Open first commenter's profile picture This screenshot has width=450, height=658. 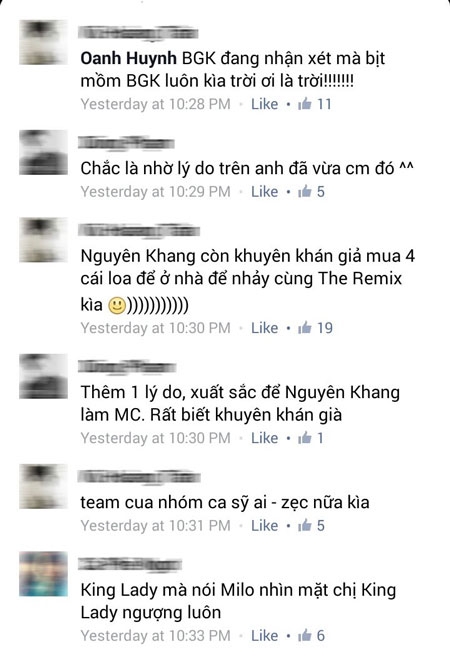[x=43, y=42]
